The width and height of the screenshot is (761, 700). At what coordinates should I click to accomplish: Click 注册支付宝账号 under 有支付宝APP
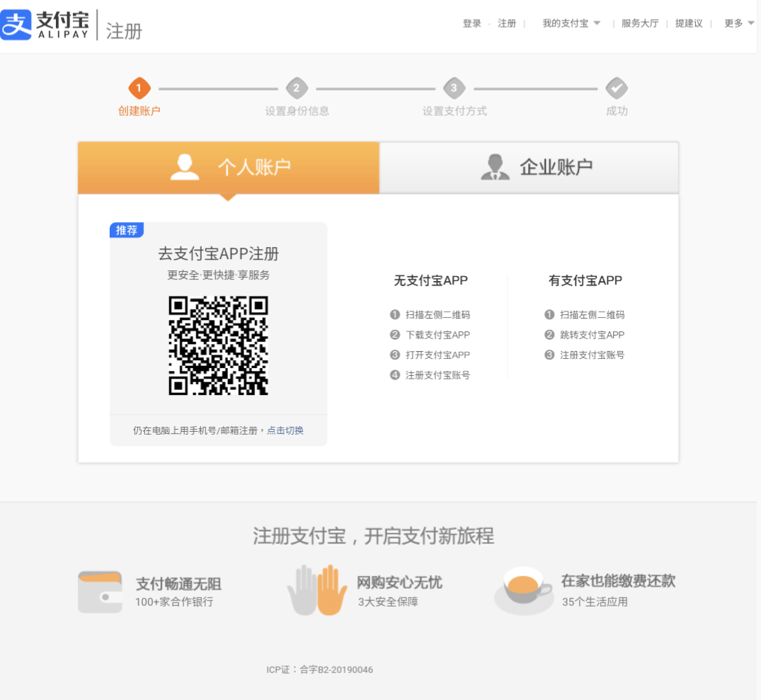(592, 355)
